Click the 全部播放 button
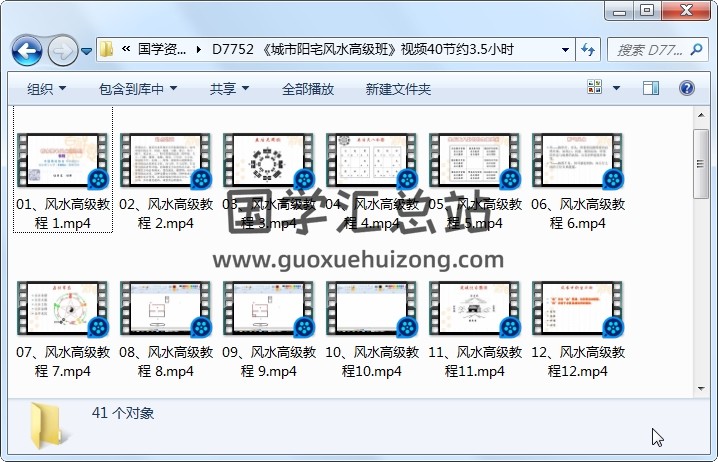The width and height of the screenshot is (718, 462). click(307, 89)
